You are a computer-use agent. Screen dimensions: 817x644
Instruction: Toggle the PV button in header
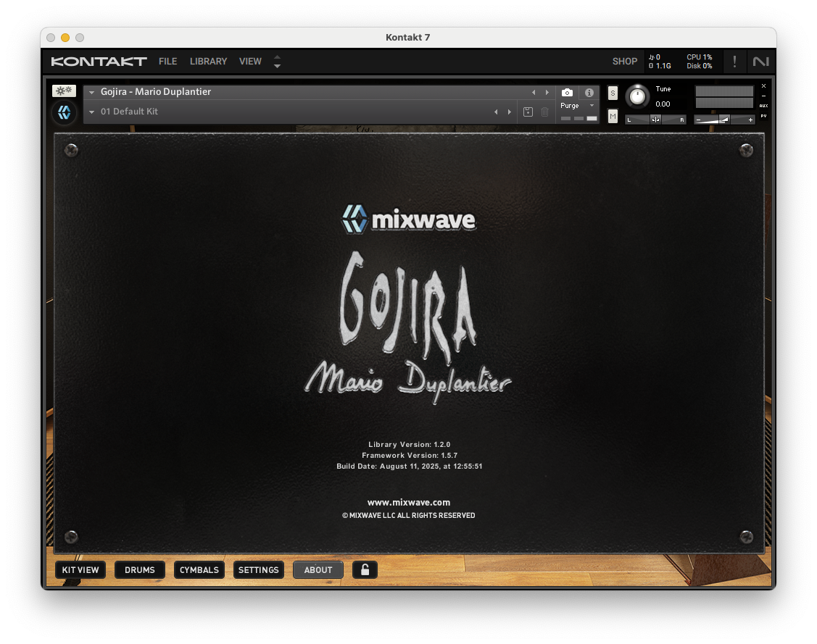(763, 116)
